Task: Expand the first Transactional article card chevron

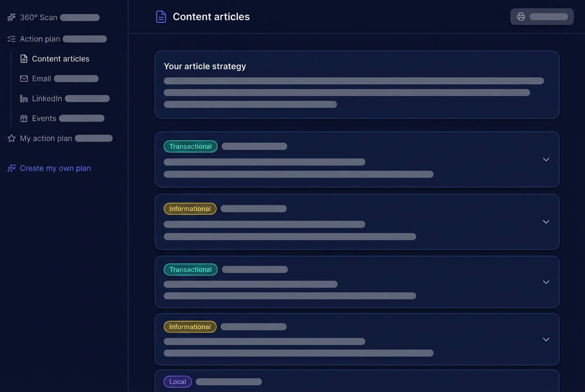Action: pos(546,159)
